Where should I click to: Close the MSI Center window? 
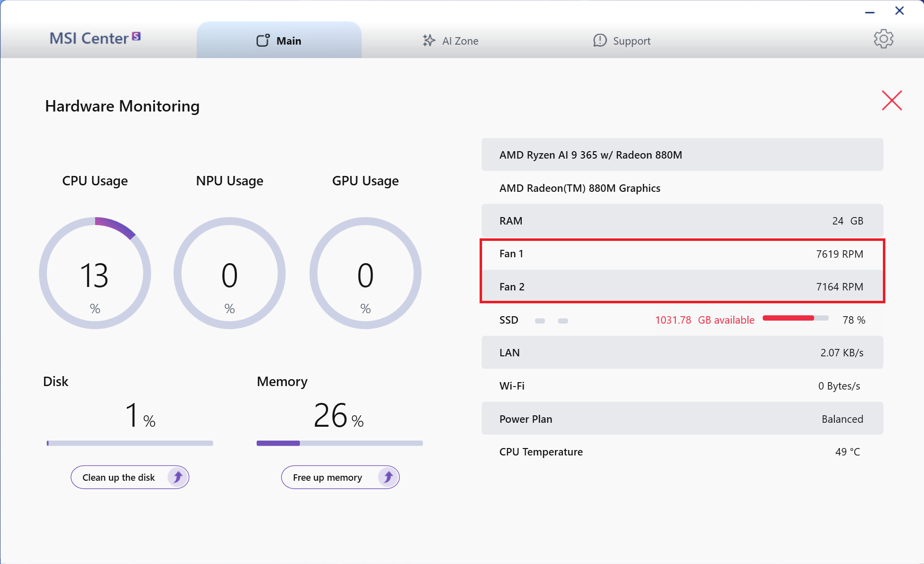pos(900,11)
